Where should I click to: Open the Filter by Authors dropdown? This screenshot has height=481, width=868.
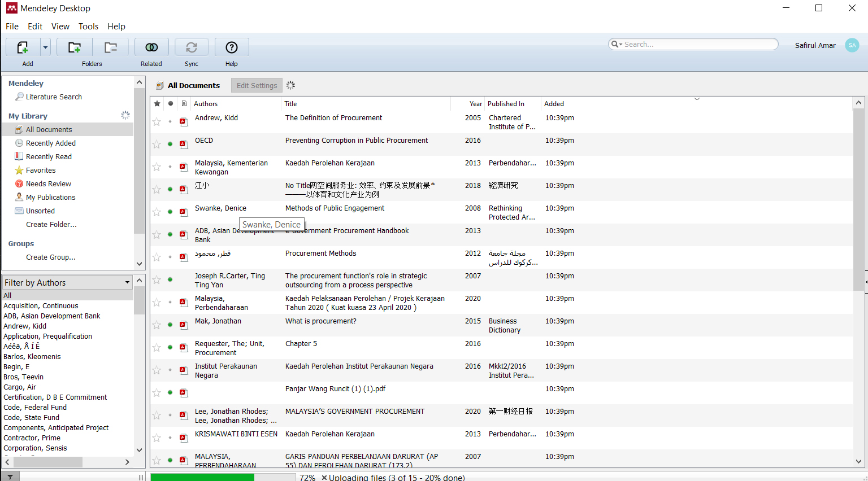pos(67,283)
